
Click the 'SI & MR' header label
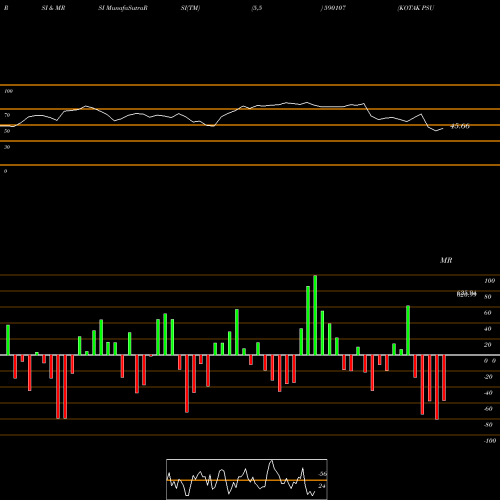tap(53, 8)
